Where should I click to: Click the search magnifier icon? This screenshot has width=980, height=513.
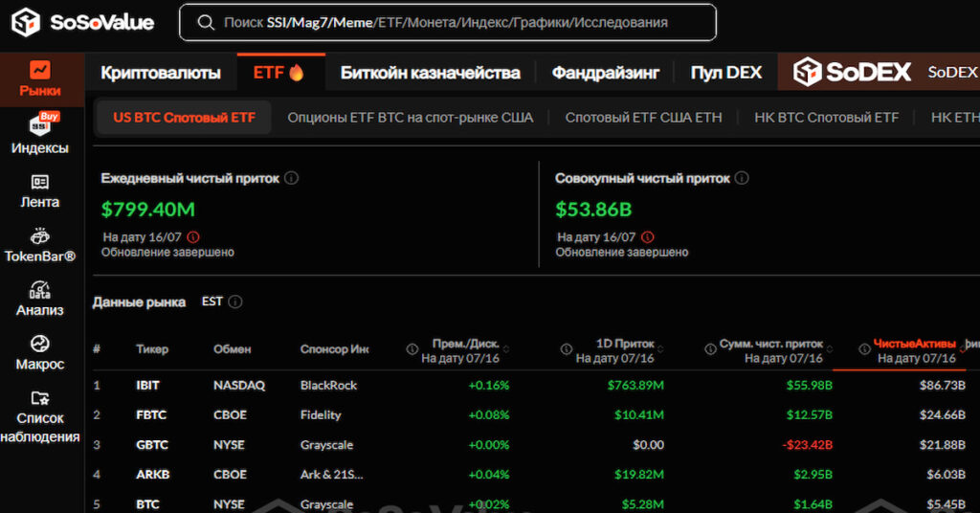click(206, 23)
